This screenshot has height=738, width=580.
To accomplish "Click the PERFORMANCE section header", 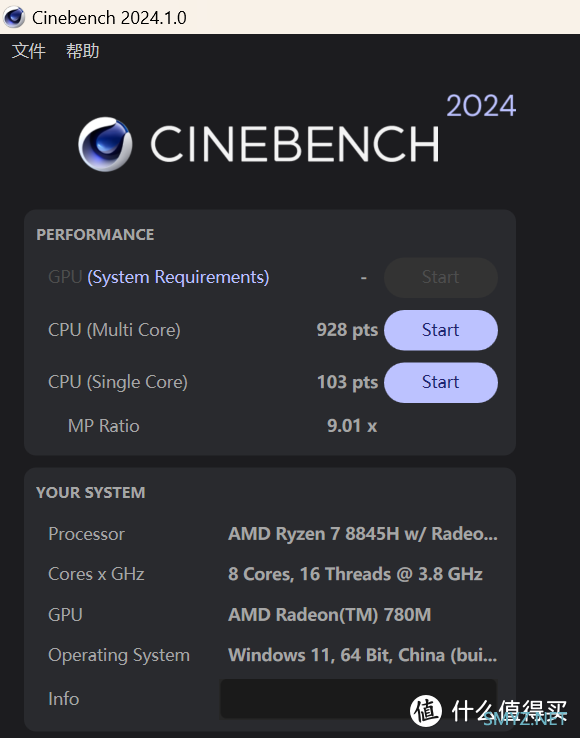I will pos(95,235).
